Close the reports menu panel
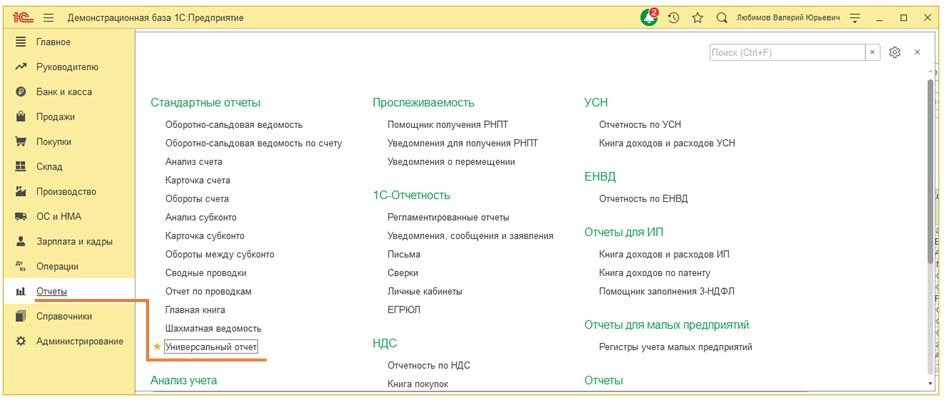 click(917, 53)
